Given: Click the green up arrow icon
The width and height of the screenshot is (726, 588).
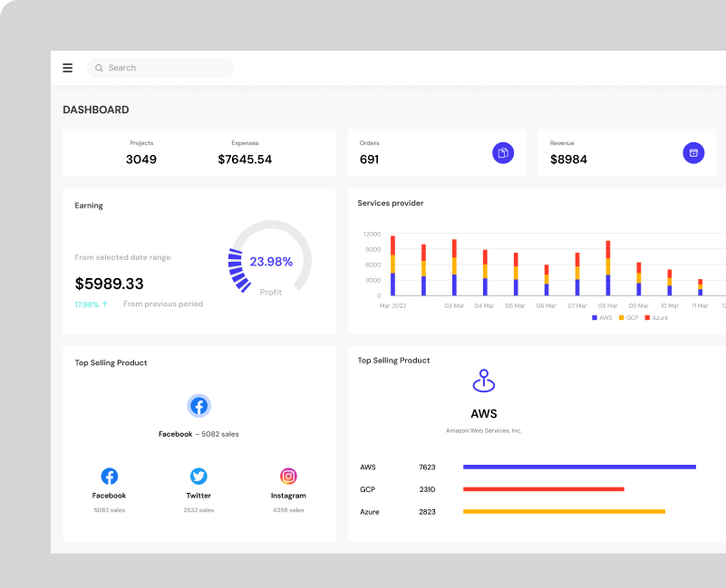Looking at the screenshot, I should tap(105, 304).
